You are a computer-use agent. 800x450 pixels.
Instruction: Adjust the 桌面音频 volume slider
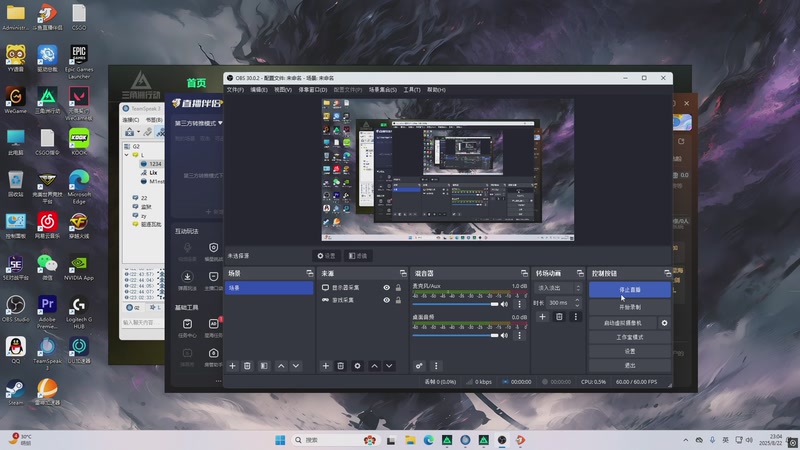[x=455, y=336]
